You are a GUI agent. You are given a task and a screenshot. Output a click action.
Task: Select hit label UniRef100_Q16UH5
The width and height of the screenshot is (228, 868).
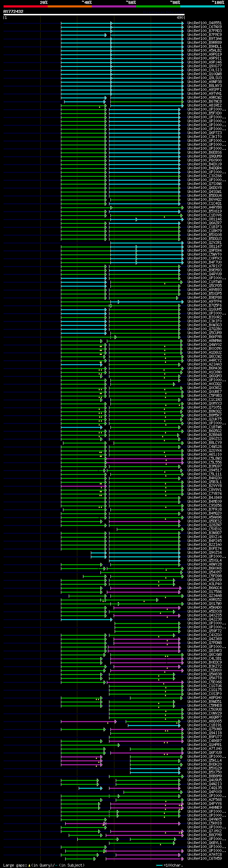204,309
